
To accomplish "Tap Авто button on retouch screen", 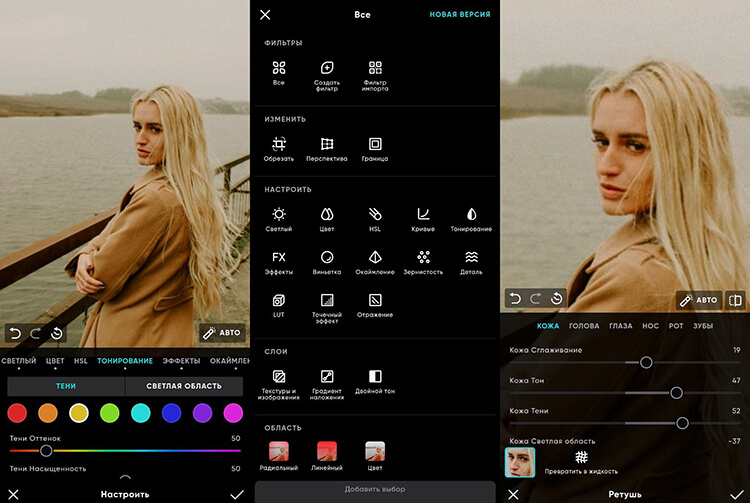I will [x=699, y=300].
